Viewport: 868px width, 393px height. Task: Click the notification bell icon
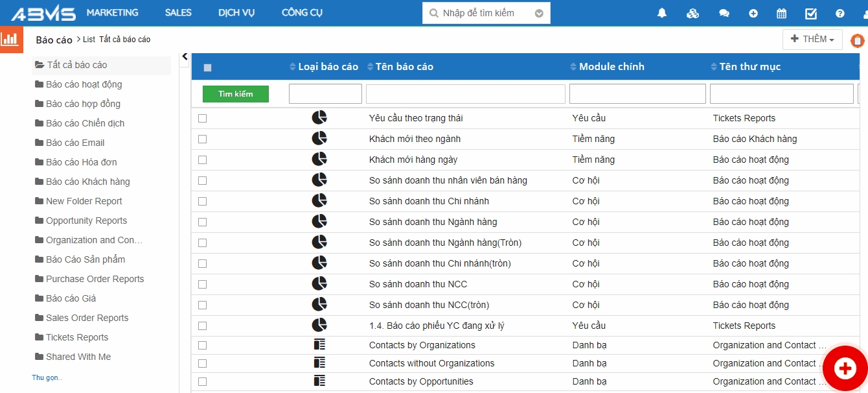click(662, 13)
